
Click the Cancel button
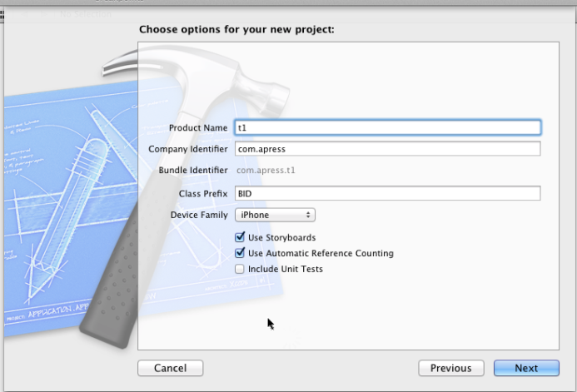[x=171, y=368]
